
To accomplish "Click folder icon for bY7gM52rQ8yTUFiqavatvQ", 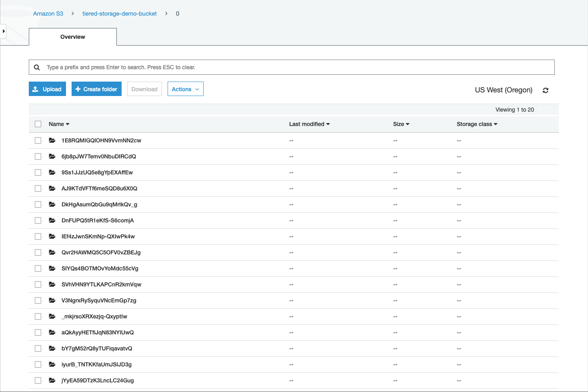I will (x=52, y=348).
